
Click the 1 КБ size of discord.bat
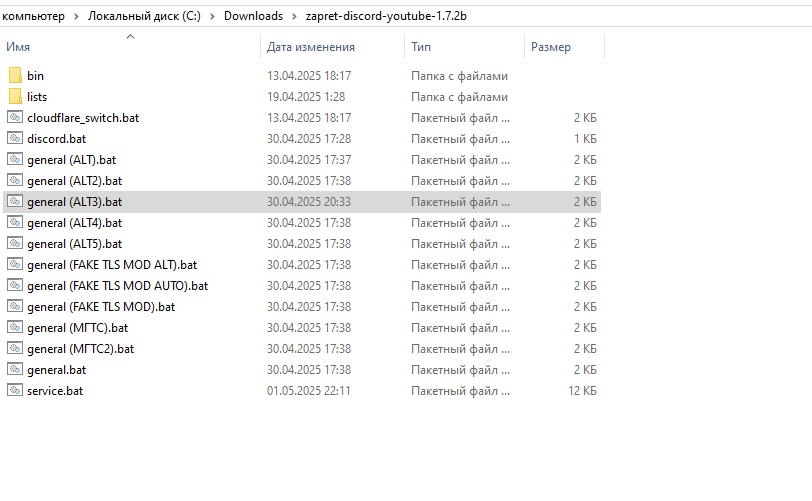585,139
